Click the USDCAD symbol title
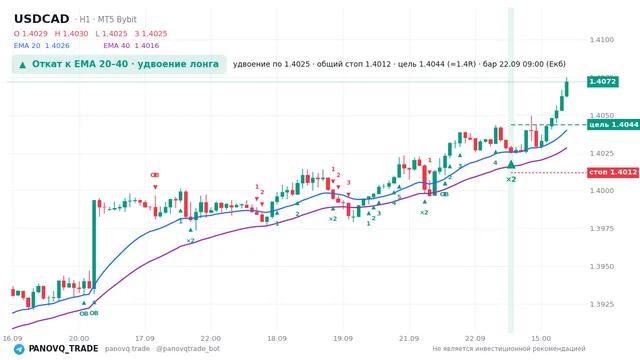 click(x=42, y=19)
